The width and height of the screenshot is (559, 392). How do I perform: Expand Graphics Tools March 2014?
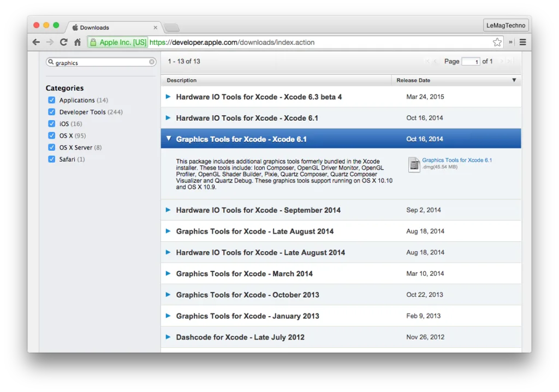(x=168, y=273)
